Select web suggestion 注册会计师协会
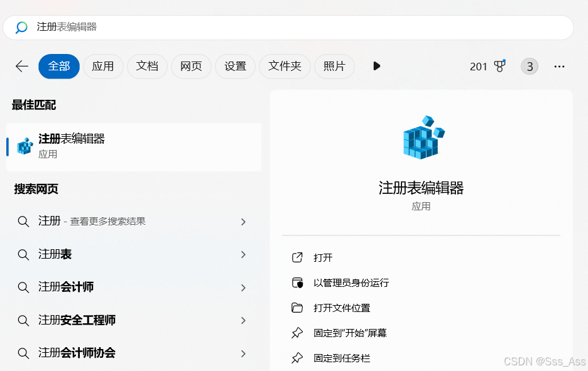The image size is (588, 371). [x=134, y=353]
